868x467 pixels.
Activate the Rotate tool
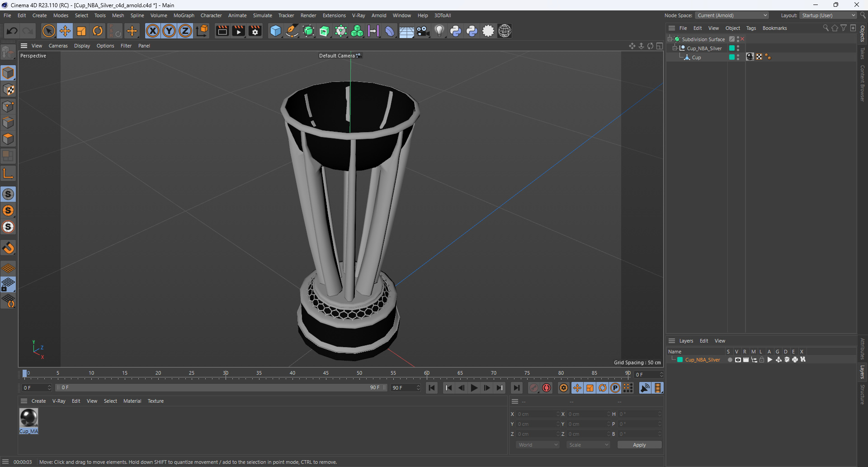98,31
